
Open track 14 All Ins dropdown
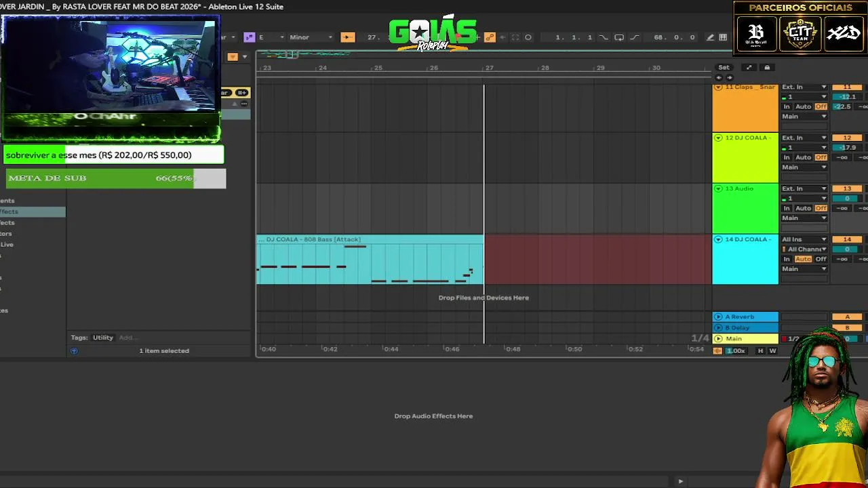[804, 239]
